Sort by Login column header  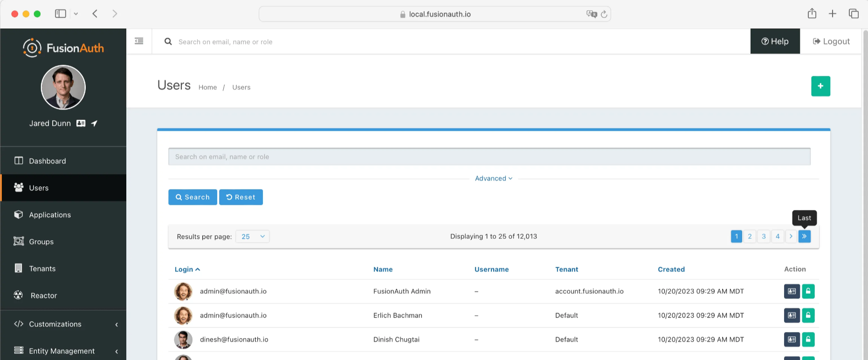187,269
